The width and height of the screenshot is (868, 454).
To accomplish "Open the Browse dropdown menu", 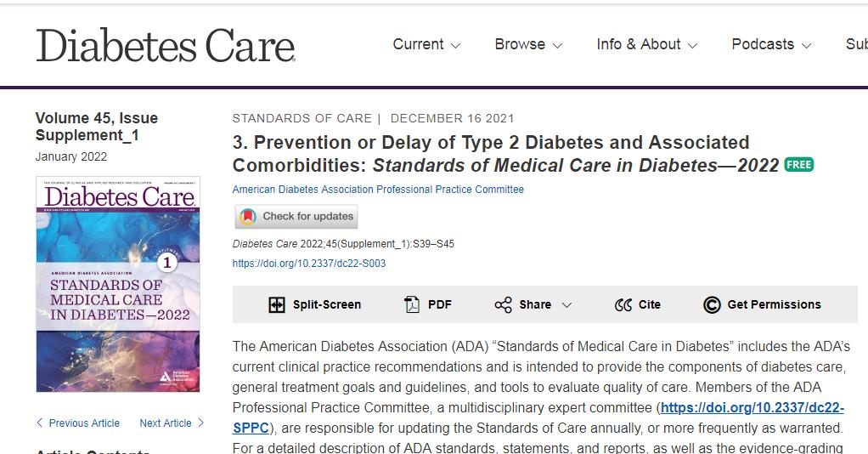I will coord(528,44).
